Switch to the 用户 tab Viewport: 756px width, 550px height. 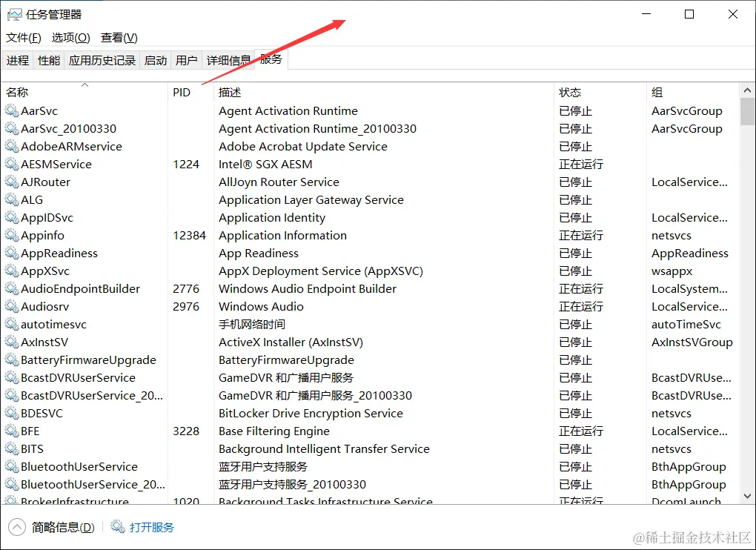186,60
